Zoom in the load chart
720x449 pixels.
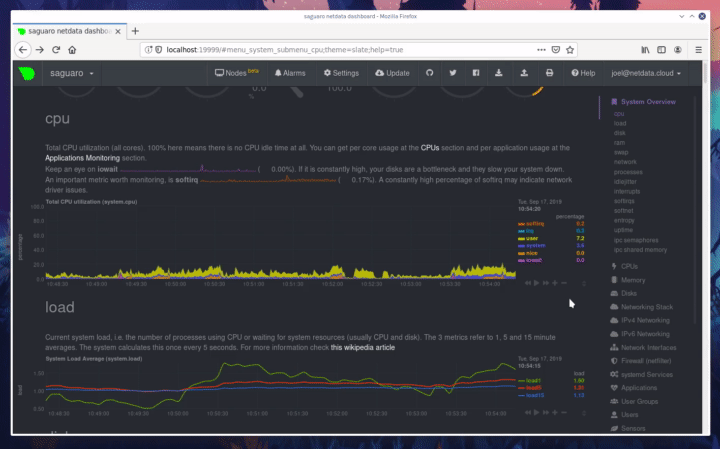555,413
